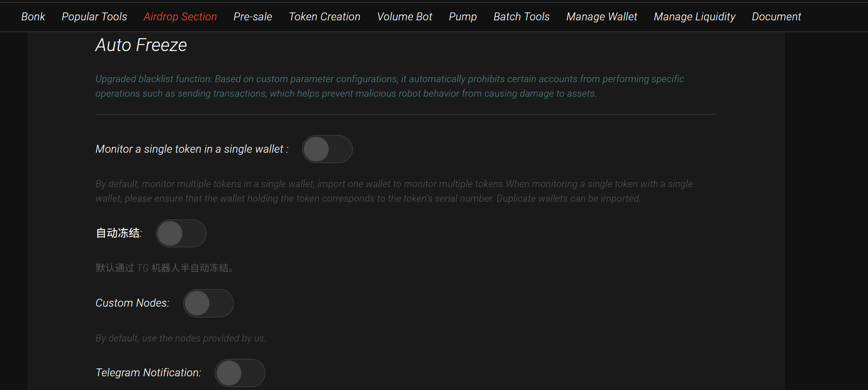Click the Custom Nodes label text
Viewport: 868px width, 390px height.
point(132,303)
